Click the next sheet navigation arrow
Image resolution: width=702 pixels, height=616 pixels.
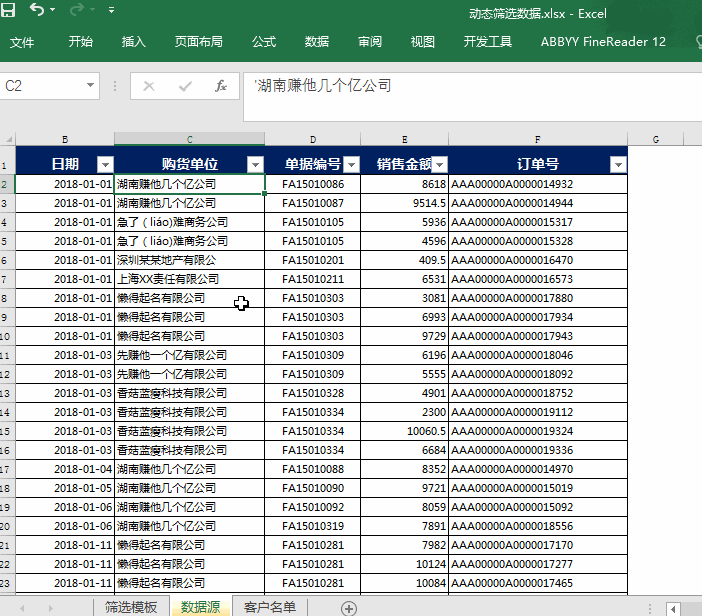pyautogui.click(x=51, y=608)
